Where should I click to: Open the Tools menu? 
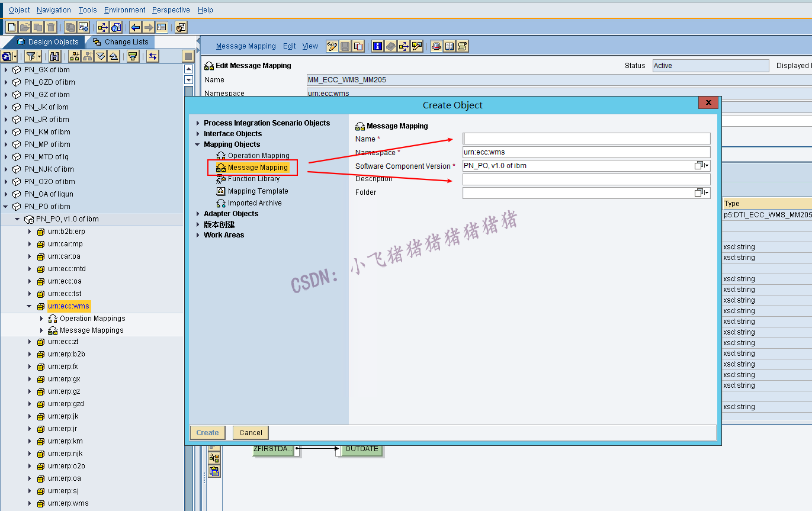(x=88, y=10)
